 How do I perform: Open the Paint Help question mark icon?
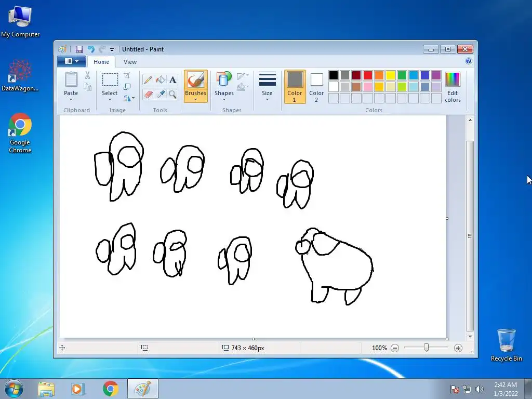click(469, 61)
